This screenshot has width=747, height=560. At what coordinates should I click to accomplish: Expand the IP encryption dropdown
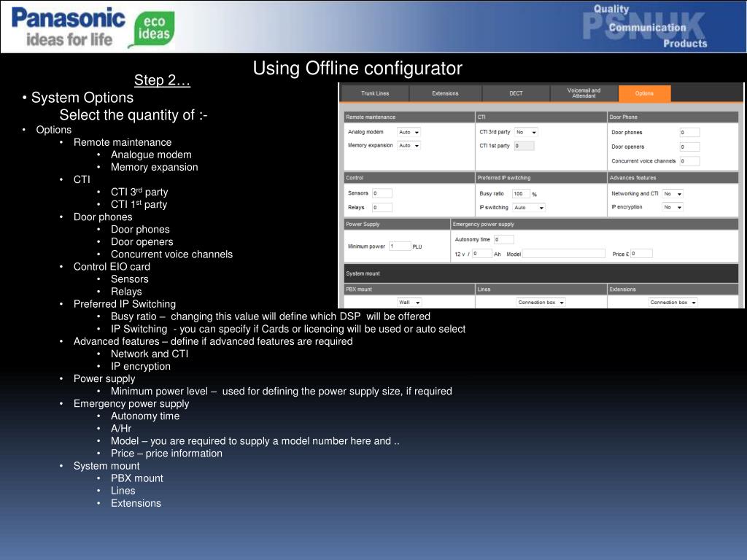673,207
